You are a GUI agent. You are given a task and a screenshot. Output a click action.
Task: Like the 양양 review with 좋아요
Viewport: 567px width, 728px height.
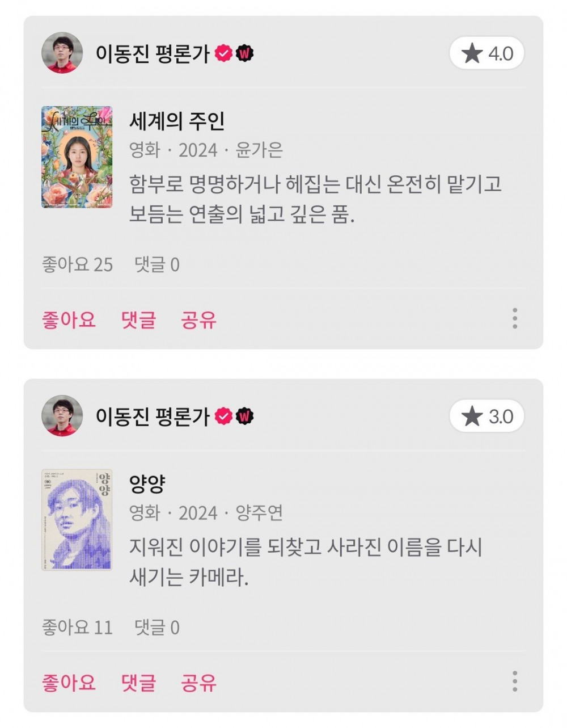pos(69,682)
